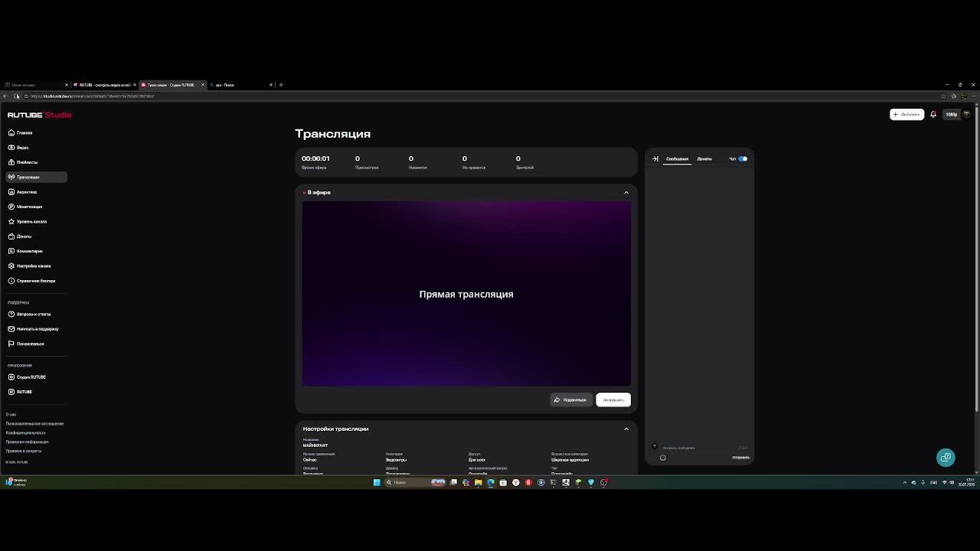
Task: Click the Добавить button
Action: (x=907, y=114)
